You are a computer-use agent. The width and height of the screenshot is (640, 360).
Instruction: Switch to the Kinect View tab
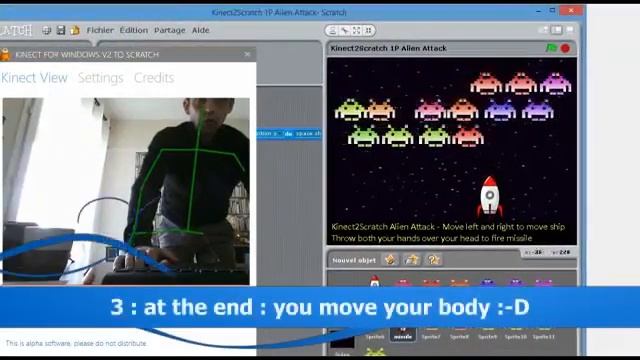(34, 78)
